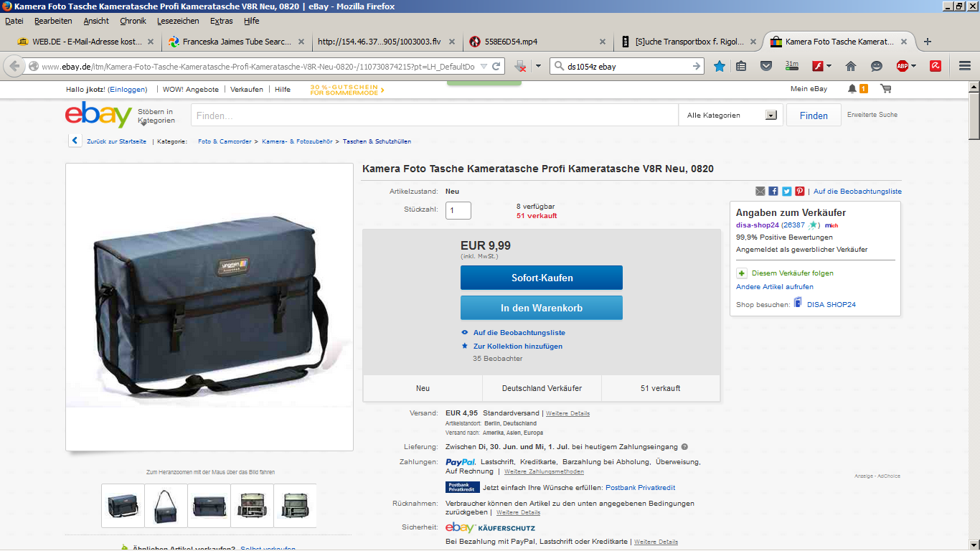Viewport: 980px width, 551px height.
Task: Share listing via the email envelope icon
Action: tap(760, 192)
